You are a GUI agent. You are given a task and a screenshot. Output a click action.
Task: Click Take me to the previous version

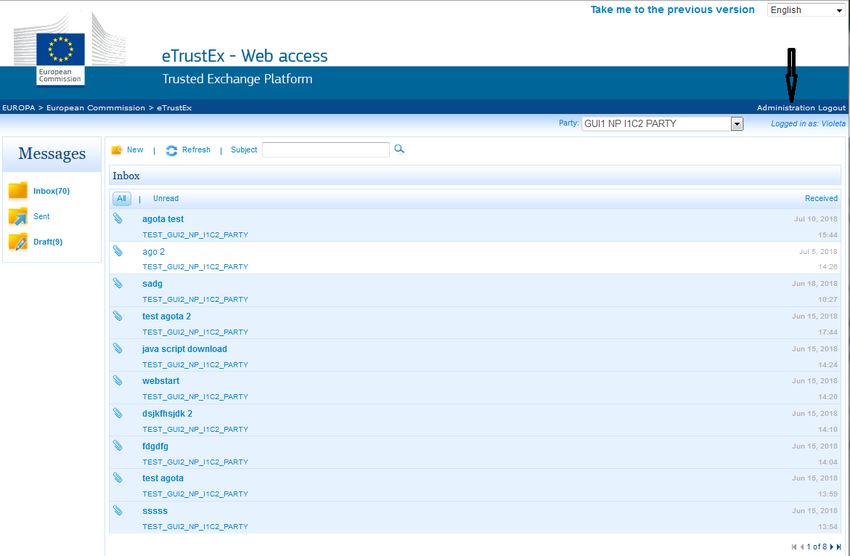tap(672, 10)
